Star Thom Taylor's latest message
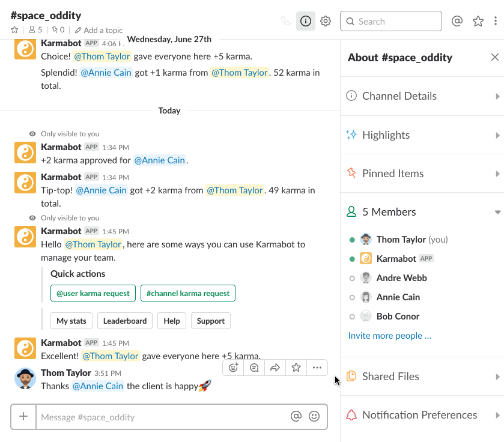This screenshot has width=504, height=442. (x=296, y=367)
